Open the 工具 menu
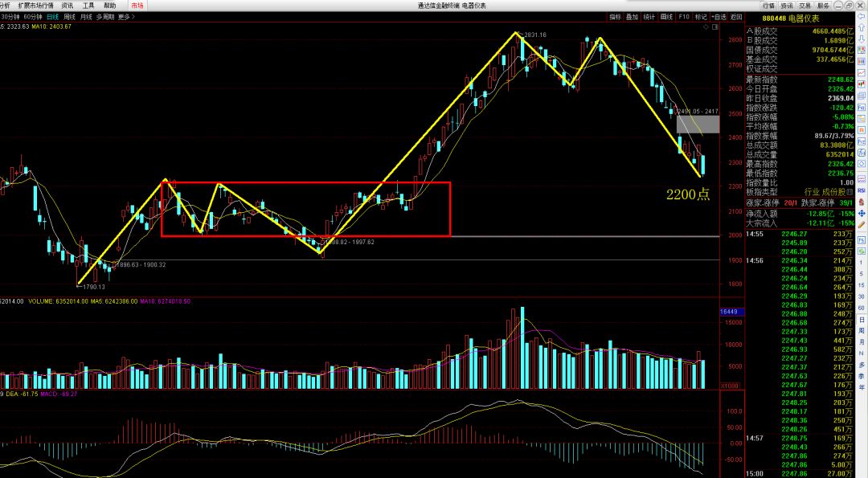The height and width of the screenshot is (478, 868). (x=88, y=6)
